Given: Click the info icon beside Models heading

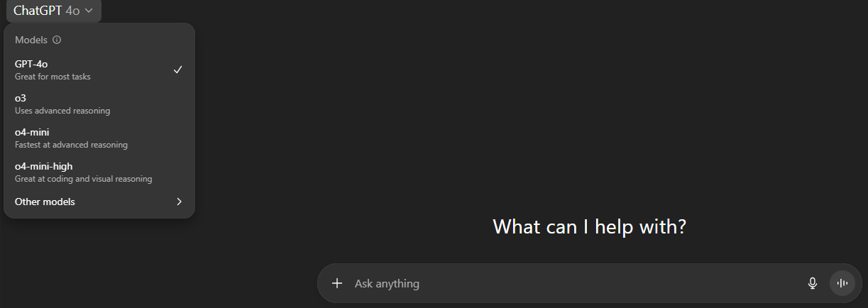Looking at the screenshot, I should click(57, 40).
